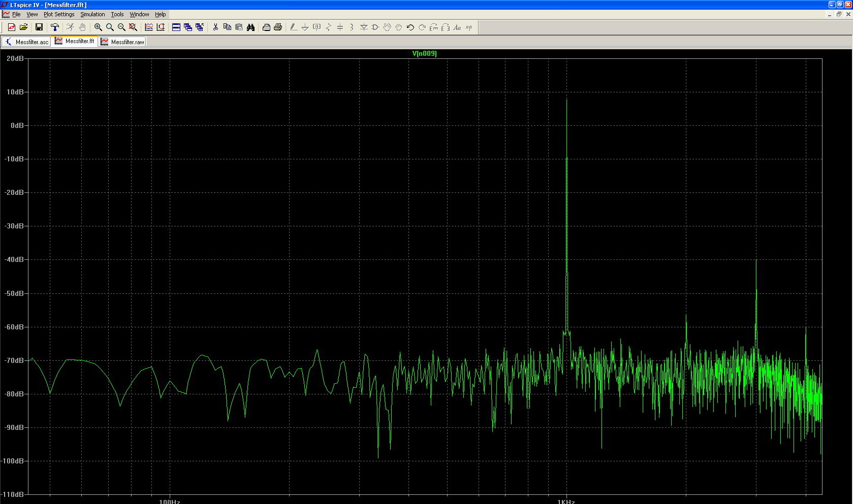
Task: Click the New Schematic icon
Action: (x=12, y=27)
